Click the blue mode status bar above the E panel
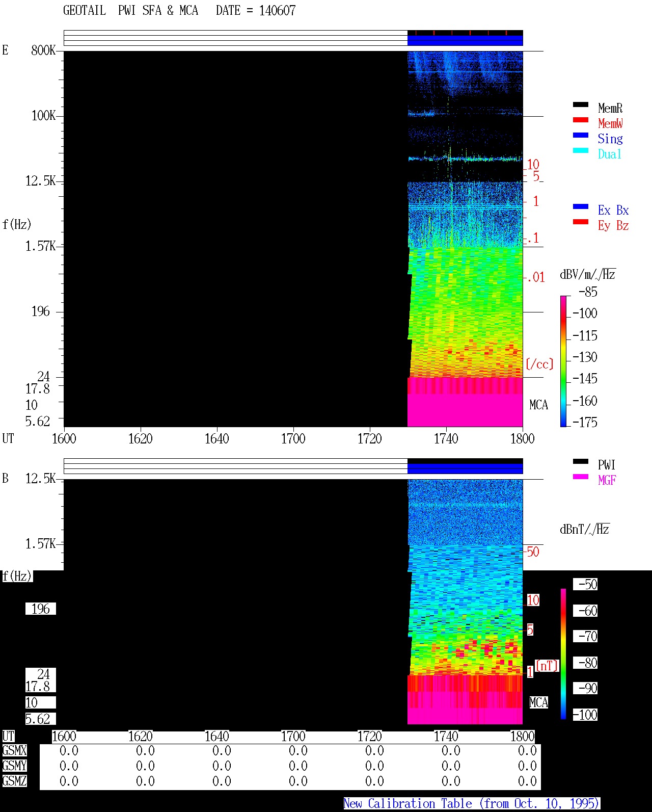Screen dimensions: 652x812 coord(465,40)
